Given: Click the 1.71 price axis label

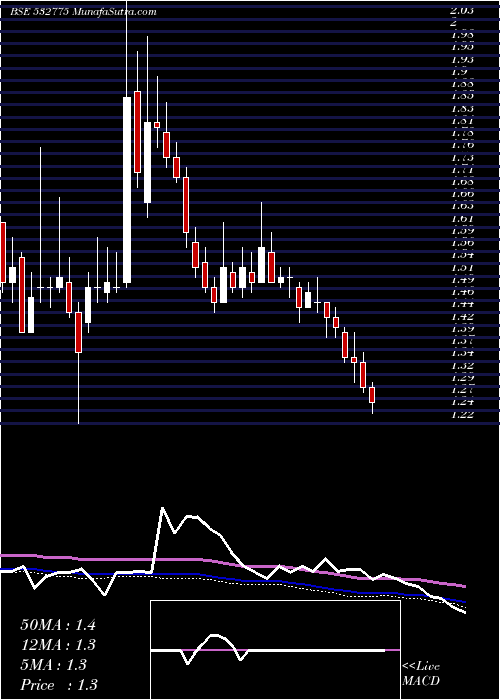Looking at the screenshot, I should pos(462,170).
